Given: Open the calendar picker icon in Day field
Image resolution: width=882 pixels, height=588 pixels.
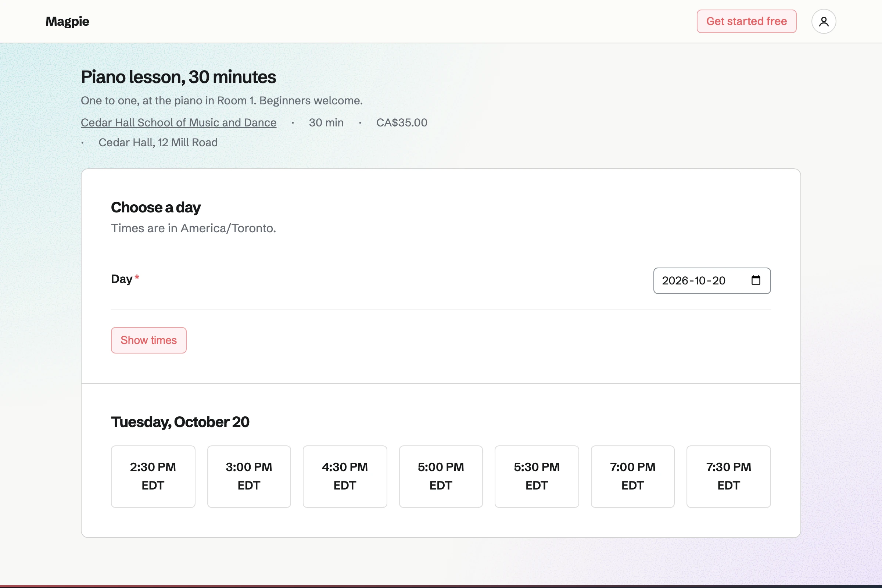Looking at the screenshot, I should click(x=756, y=280).
